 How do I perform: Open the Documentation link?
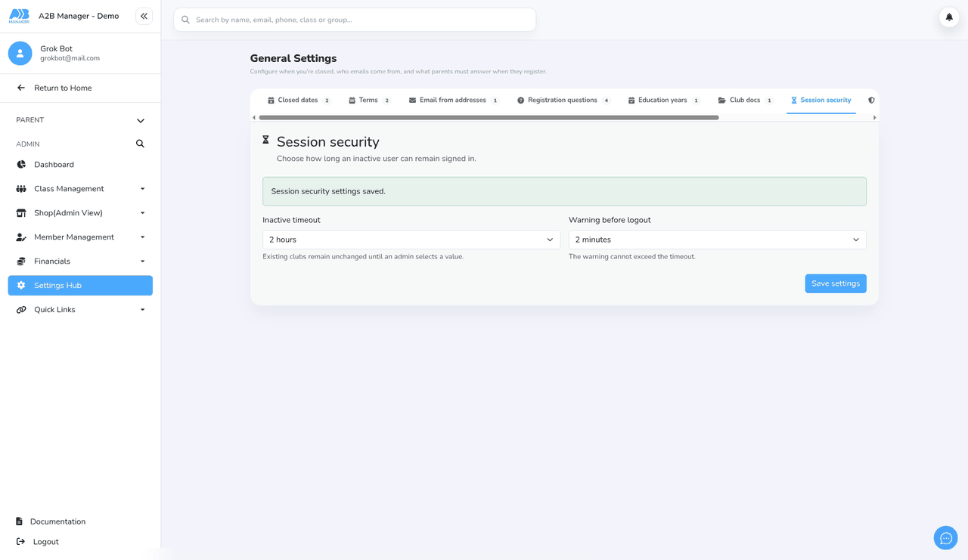[x=57, y=521]
